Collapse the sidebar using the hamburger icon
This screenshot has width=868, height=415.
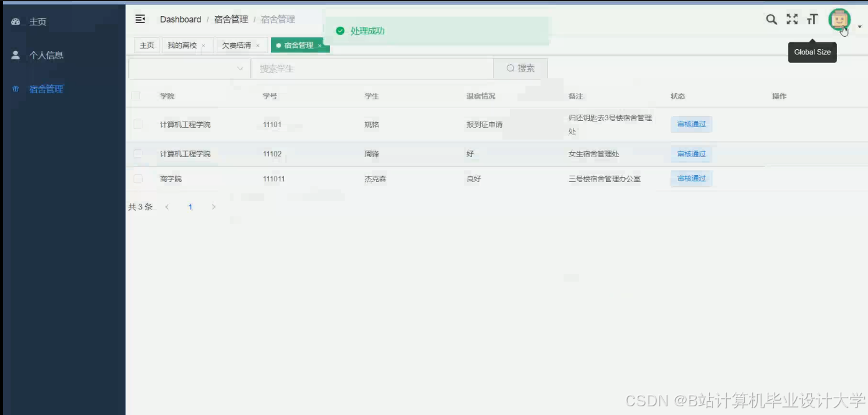140,19
